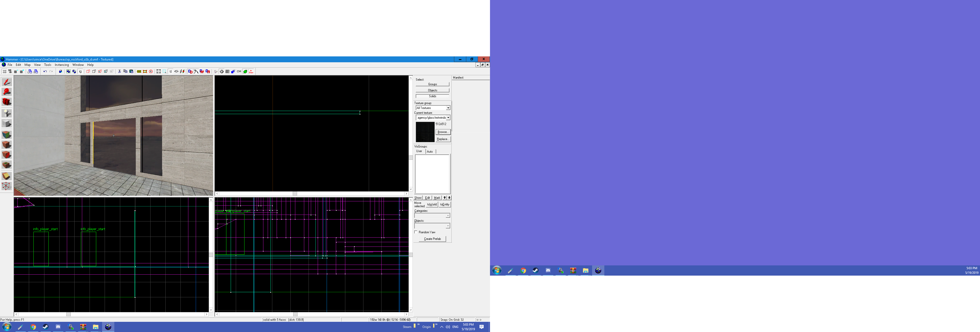Toggle the 2D grid display icon

pos(5,71)
